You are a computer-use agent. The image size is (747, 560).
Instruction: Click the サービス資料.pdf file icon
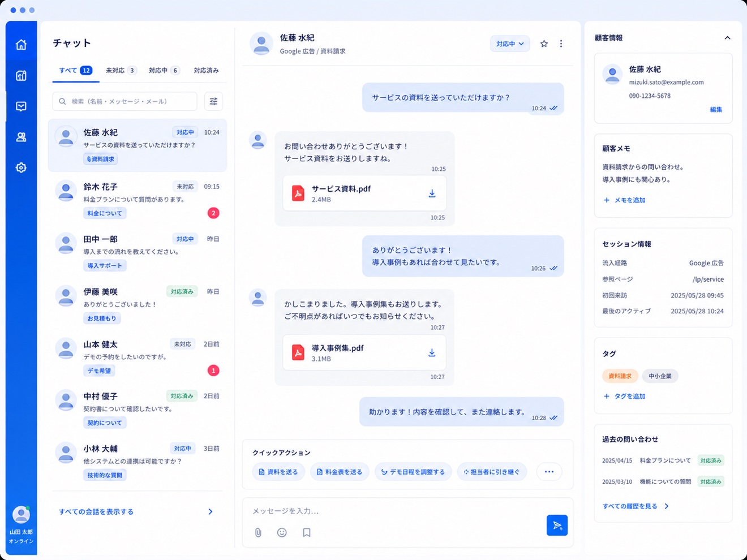point(298,193)
